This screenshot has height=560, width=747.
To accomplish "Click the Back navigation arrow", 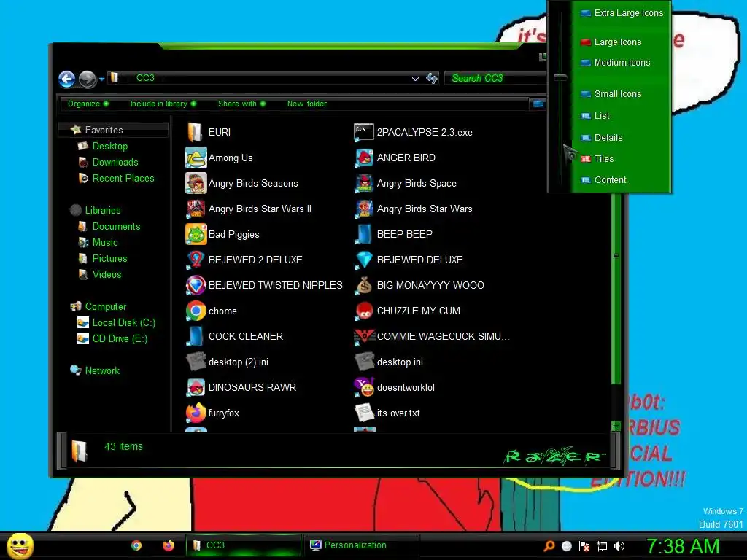I will coord(66,79).
